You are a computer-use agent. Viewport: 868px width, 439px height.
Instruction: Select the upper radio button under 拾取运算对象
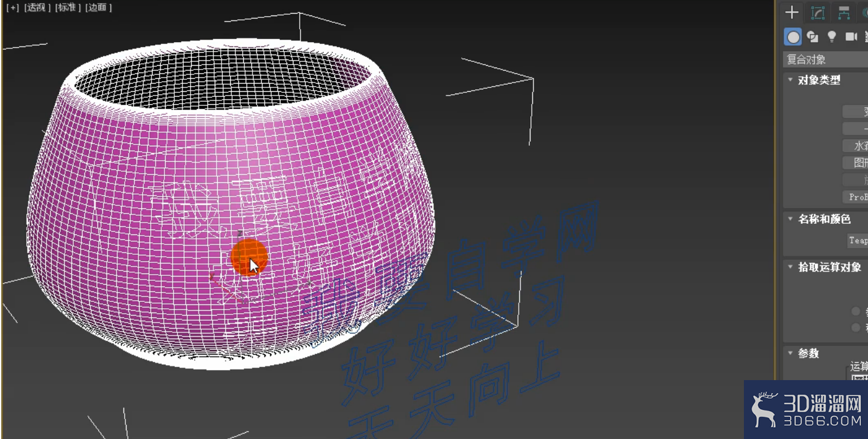pyautogui.click(x=856, y=311)
